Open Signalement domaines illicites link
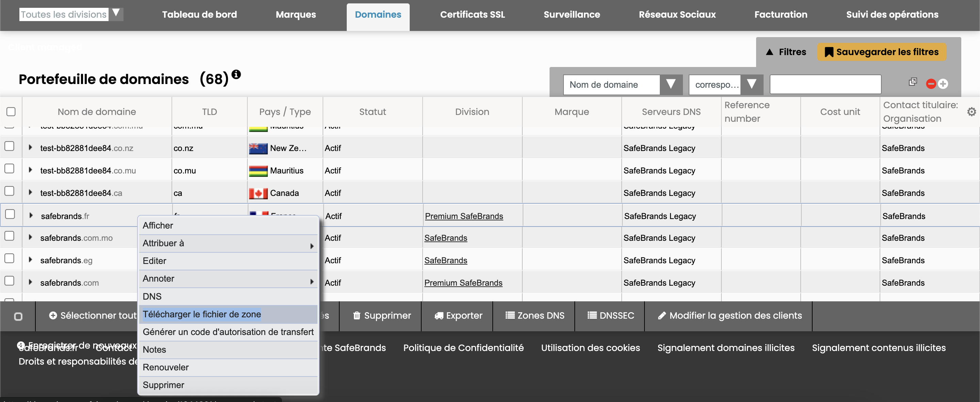Image resolution: width=980 pixels, height=402 pixels. 726,348
